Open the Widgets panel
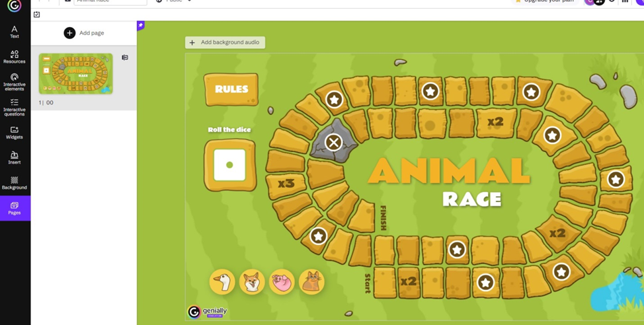 15,133
